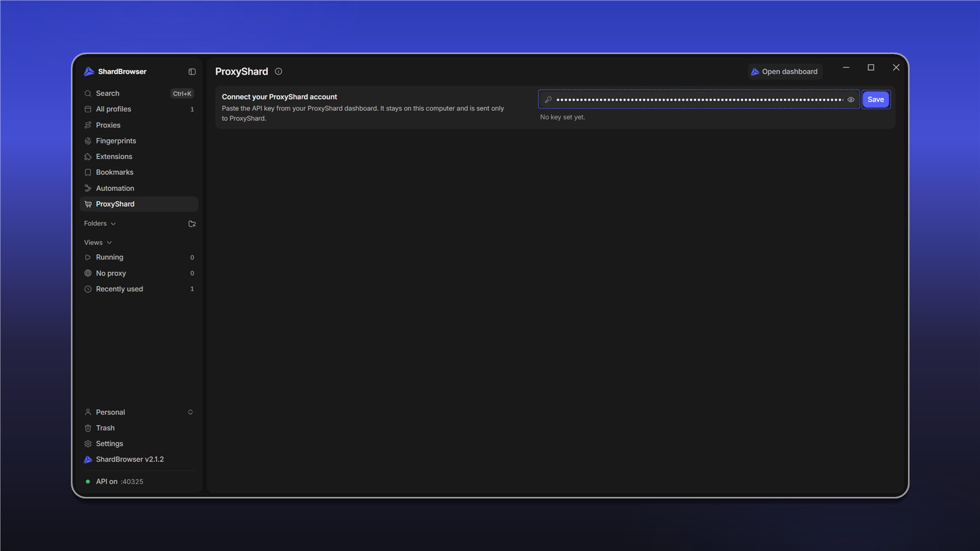Collapse the Folders group
Viewport: 980px width, 551px height.
100,223
